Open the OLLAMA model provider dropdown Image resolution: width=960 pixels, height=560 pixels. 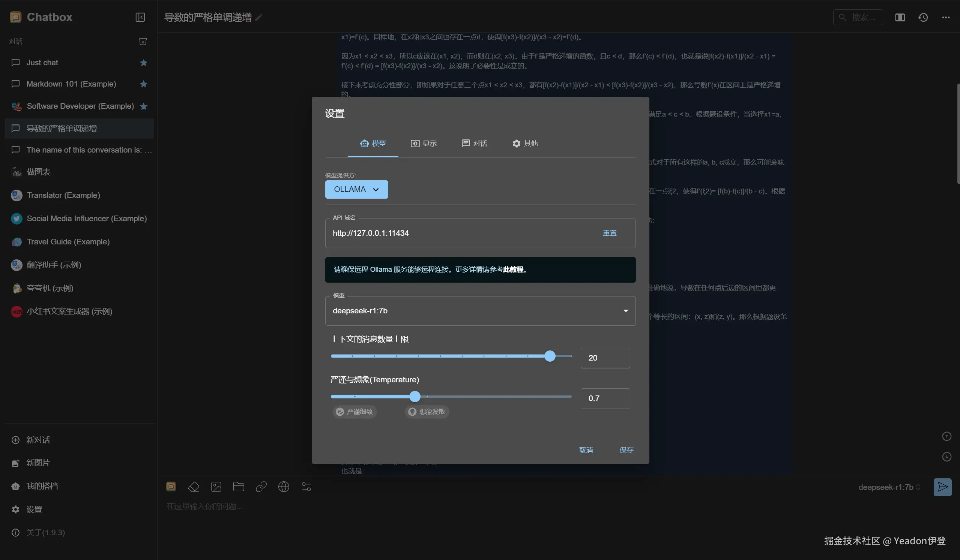(356, 190)
